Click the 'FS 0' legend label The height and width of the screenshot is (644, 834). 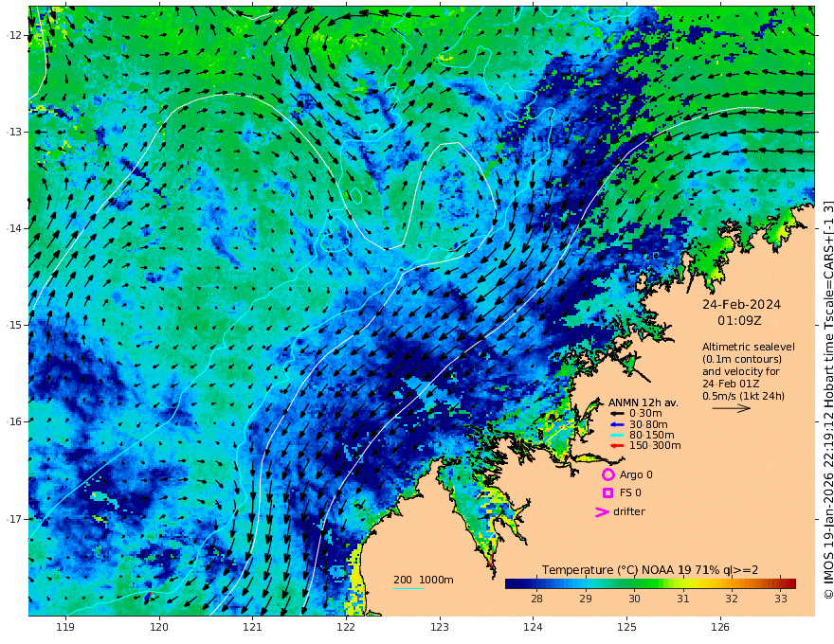(x=630, y=493)
